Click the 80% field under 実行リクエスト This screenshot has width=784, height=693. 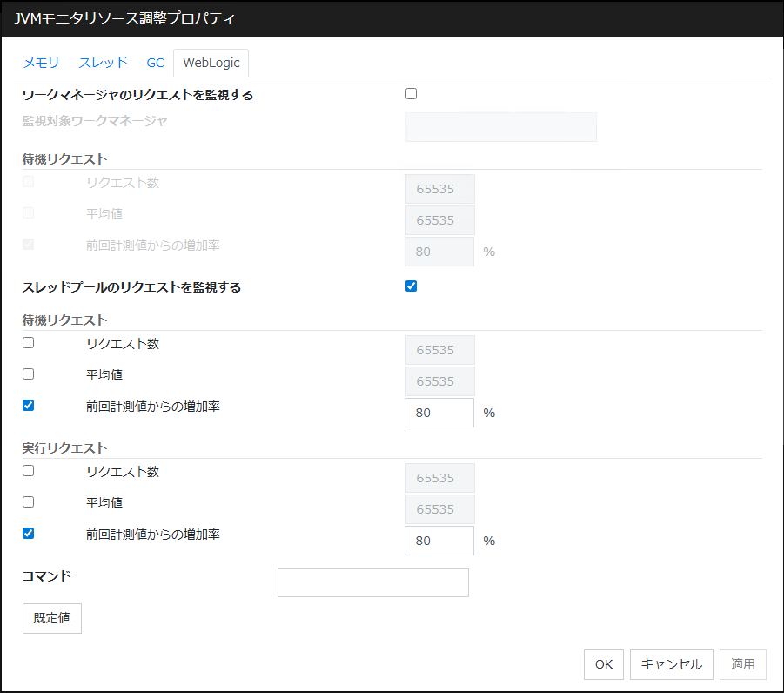click(x=439, y=540)
